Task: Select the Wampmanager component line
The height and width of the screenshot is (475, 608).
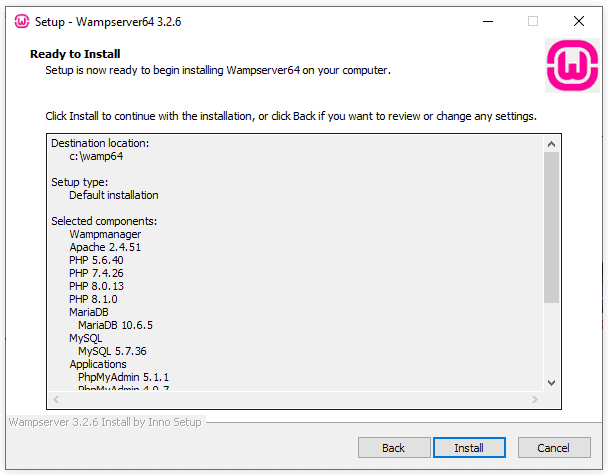Action: tap(105, 234)
